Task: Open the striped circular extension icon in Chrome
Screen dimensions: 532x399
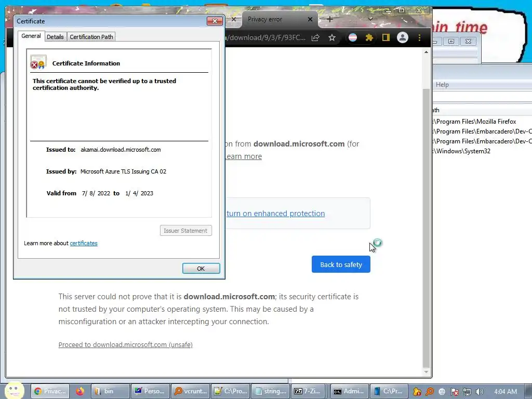Action: tap(353, 37)
